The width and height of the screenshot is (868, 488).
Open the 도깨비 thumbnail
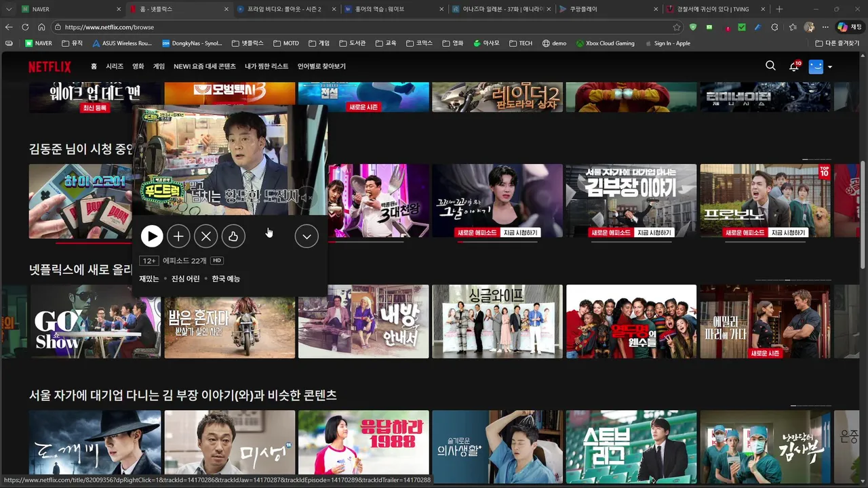click(x=96, y=447)
